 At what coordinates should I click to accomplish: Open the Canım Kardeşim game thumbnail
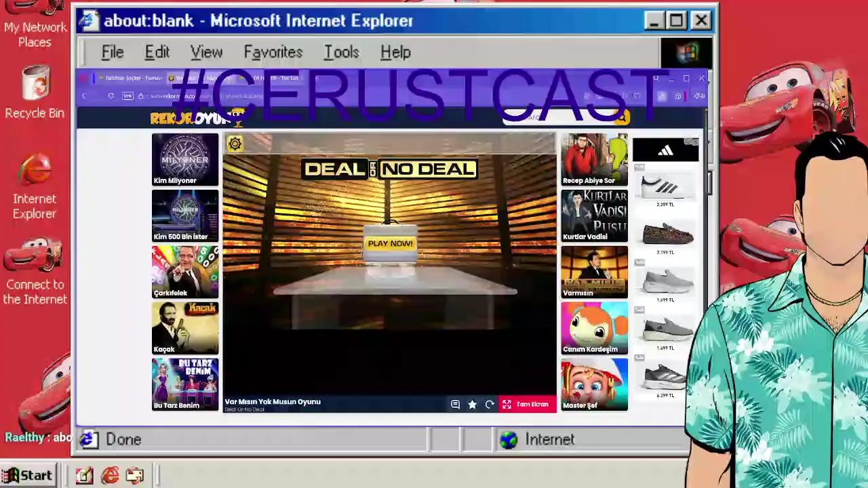click(x=594, y=328)
